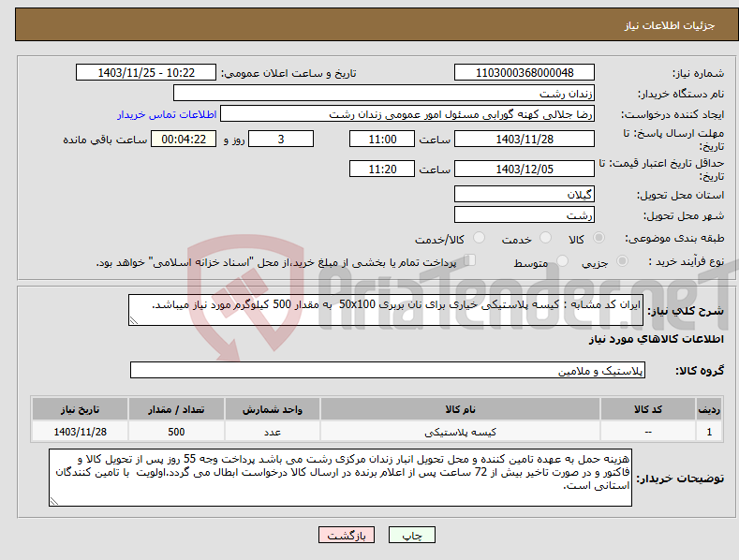The image size is (739, 560).
Task: Click the بازگشت (back) button
Action: 347,535
